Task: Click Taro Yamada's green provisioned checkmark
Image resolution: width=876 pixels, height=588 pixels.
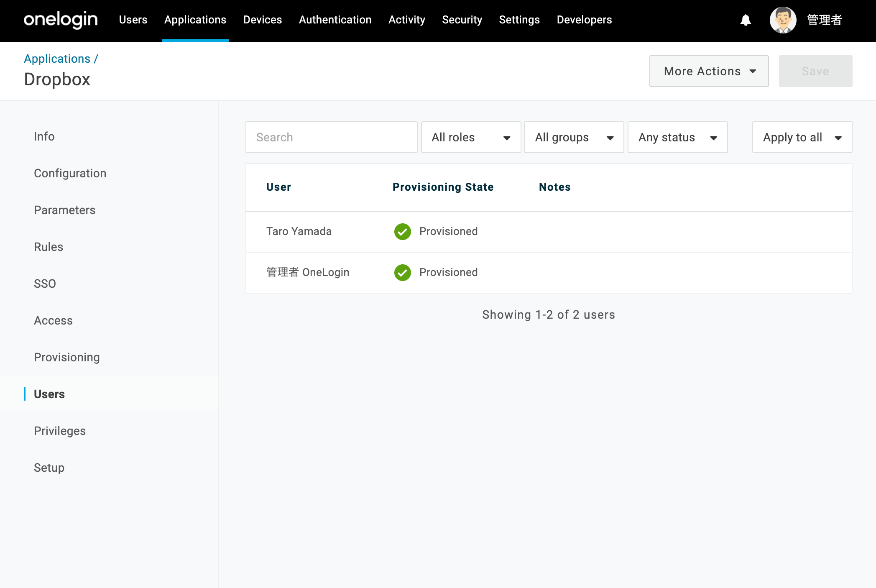Action: pos(402,232)
